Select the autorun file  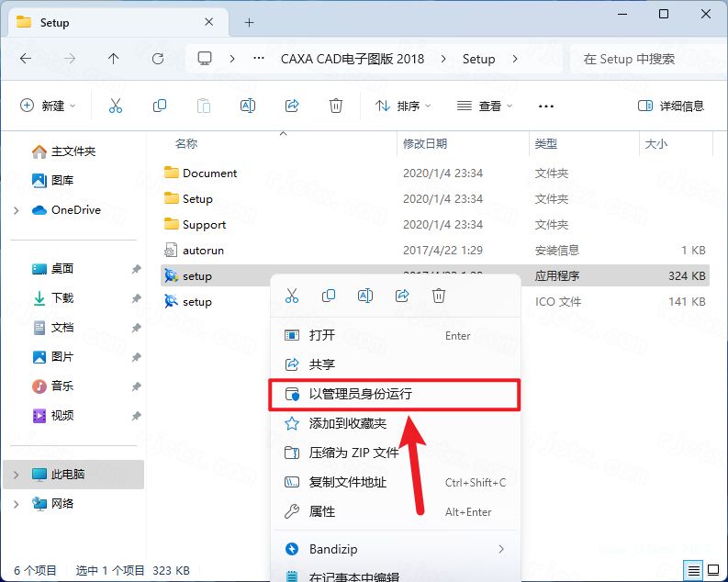pyautogui.click(x=435, y=251)
